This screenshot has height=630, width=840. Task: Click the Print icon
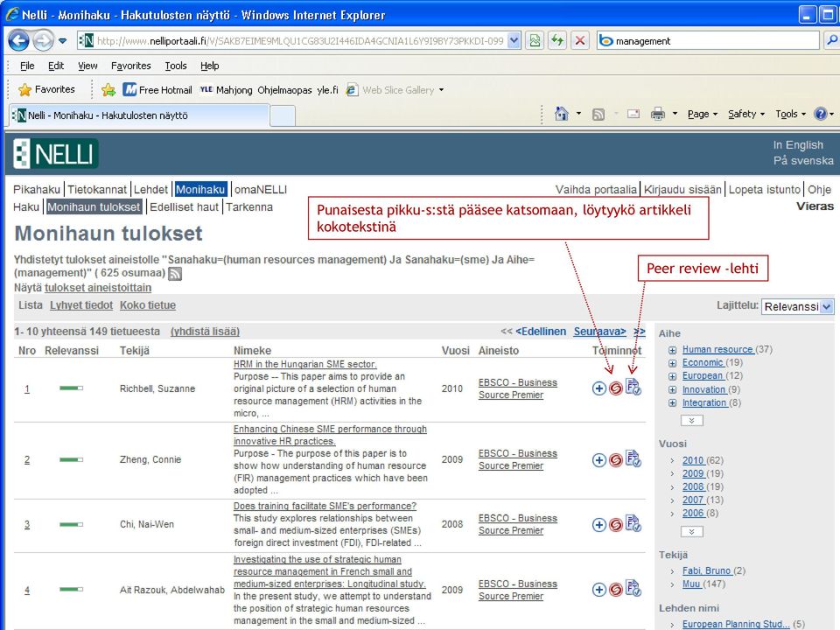[658, 114]
